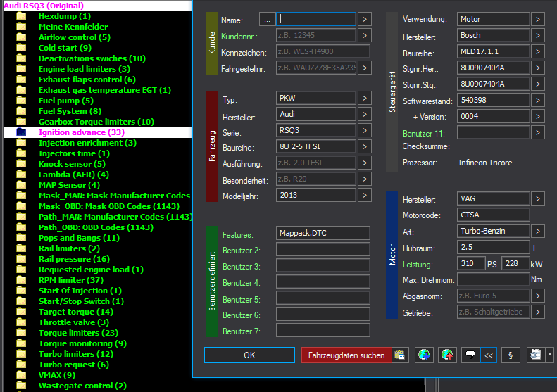Image resolution: width=557 pixels, height=392 pixels.
Task: Open the Modelljahr 2013 arrow selector
Action: tap(365, 195)
